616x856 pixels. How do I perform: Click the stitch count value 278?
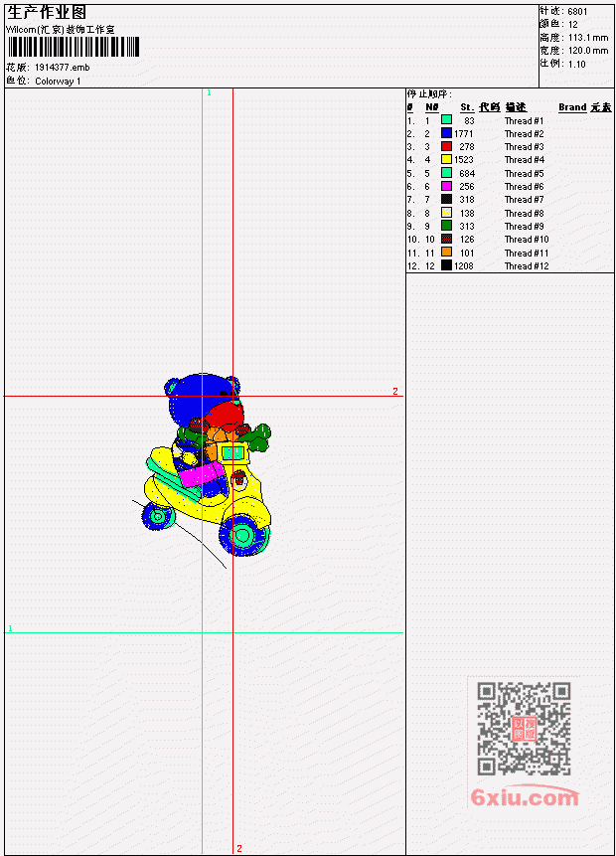pyautogui.click(x=467, y=147)
